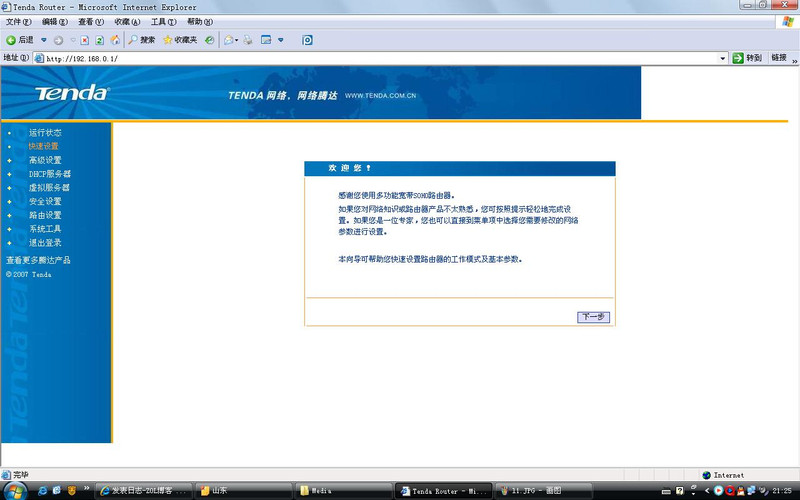The height and width of the screenshot is (500, 800).
Task: Click the third quick launch shield icon
Action: click(x=72, y=491)
